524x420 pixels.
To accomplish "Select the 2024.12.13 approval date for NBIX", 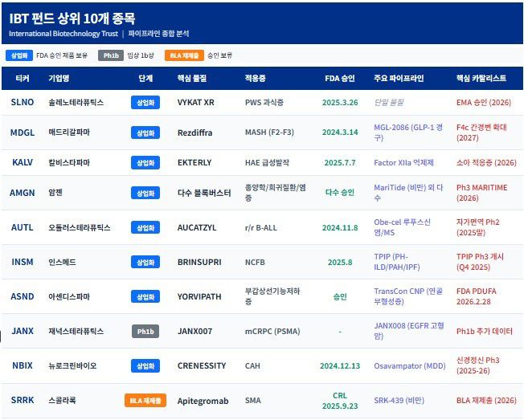I will point(339,365).
